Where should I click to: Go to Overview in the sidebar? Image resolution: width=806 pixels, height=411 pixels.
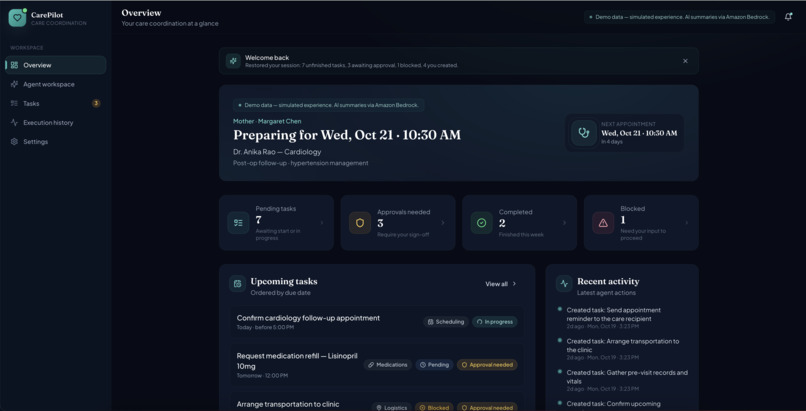pyautogui.click(x=56, y=65)
